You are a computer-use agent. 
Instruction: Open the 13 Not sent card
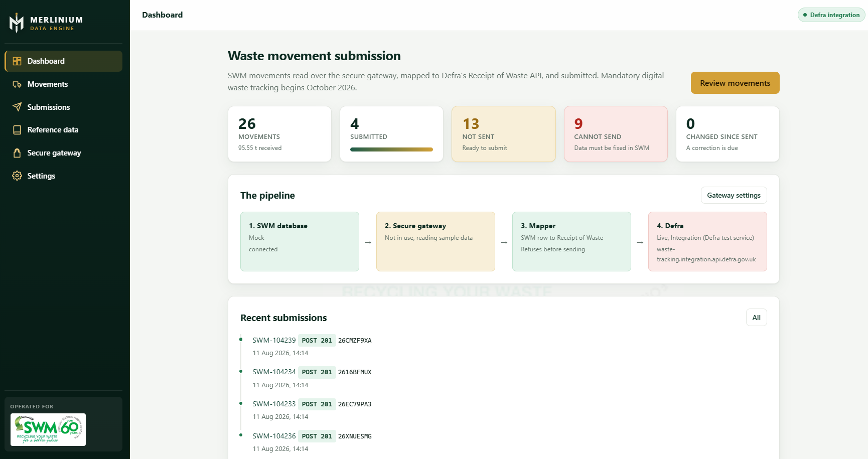[503, 134]
